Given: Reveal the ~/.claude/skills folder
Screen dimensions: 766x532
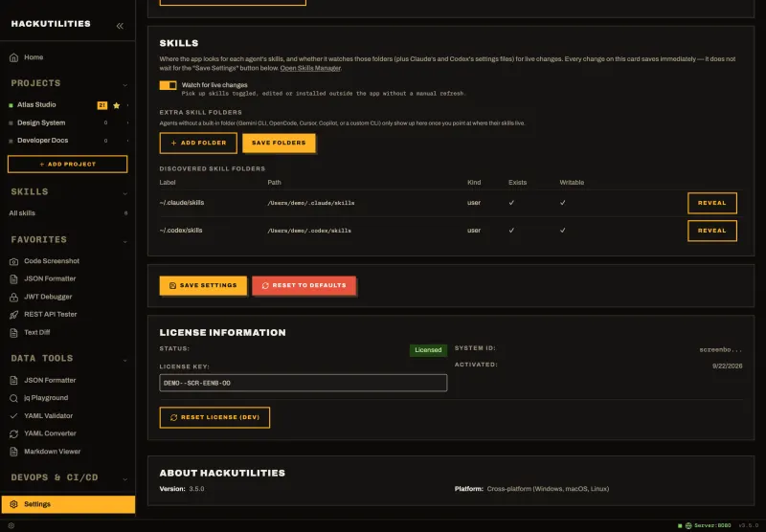Looking at the screenshot, I should coord(711,203).
